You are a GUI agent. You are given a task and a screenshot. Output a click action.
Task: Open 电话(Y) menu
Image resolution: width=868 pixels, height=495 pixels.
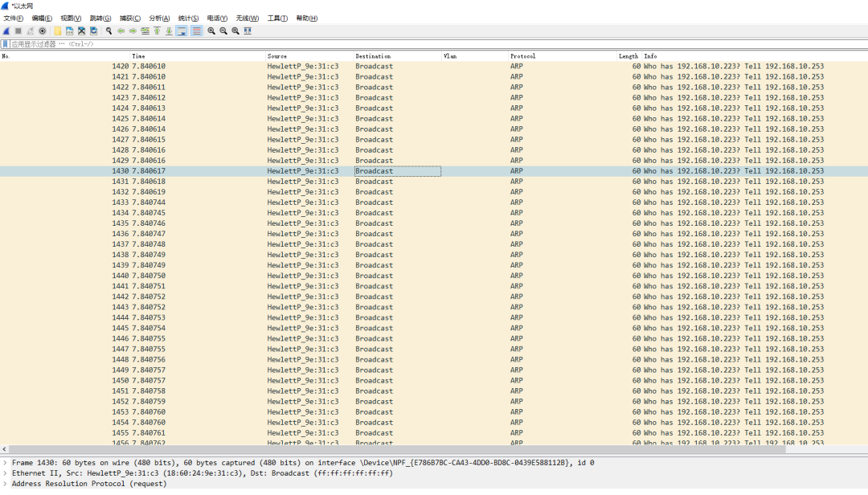click(x=217, y=18)
